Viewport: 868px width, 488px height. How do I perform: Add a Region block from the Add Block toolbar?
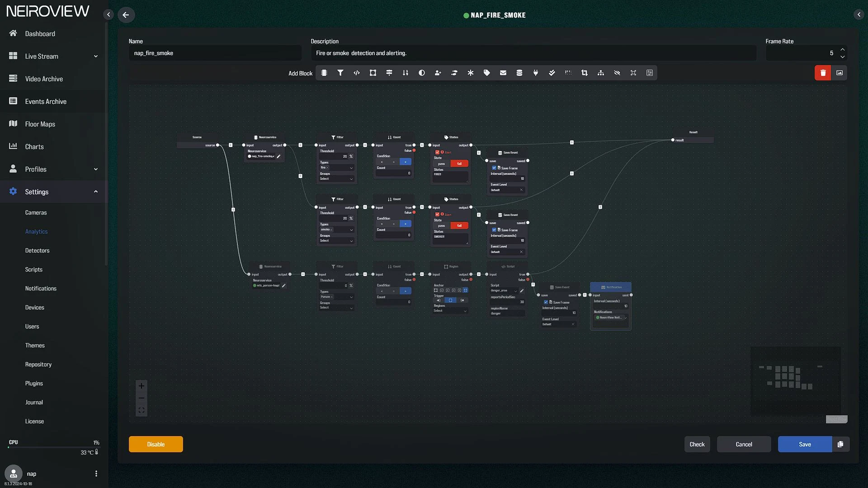pos(373,73)
